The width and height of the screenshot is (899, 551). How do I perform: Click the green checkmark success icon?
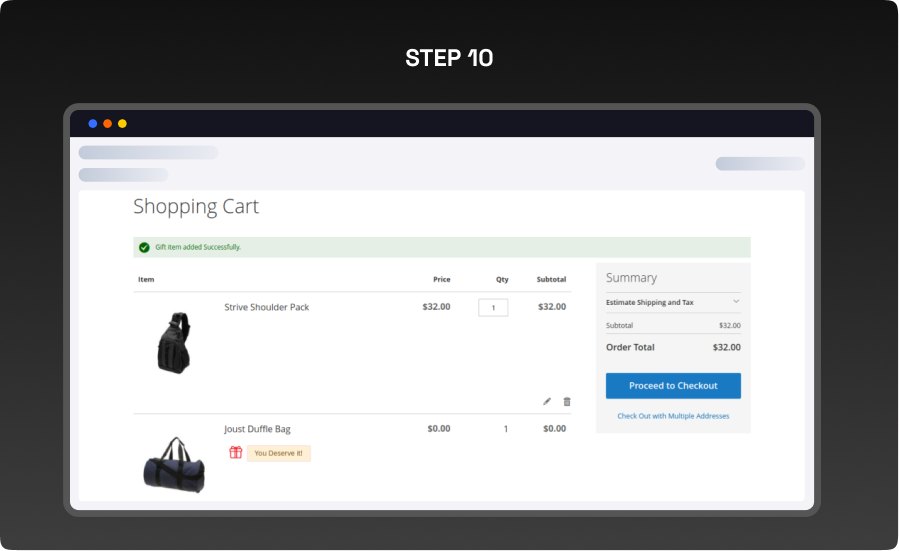coord(144,247)
